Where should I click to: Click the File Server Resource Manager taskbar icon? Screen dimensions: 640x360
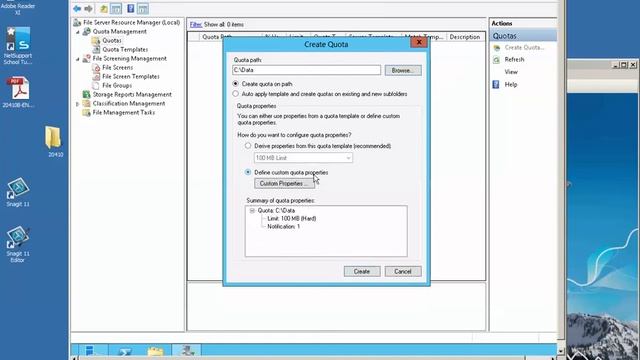(x=187, y=350)
